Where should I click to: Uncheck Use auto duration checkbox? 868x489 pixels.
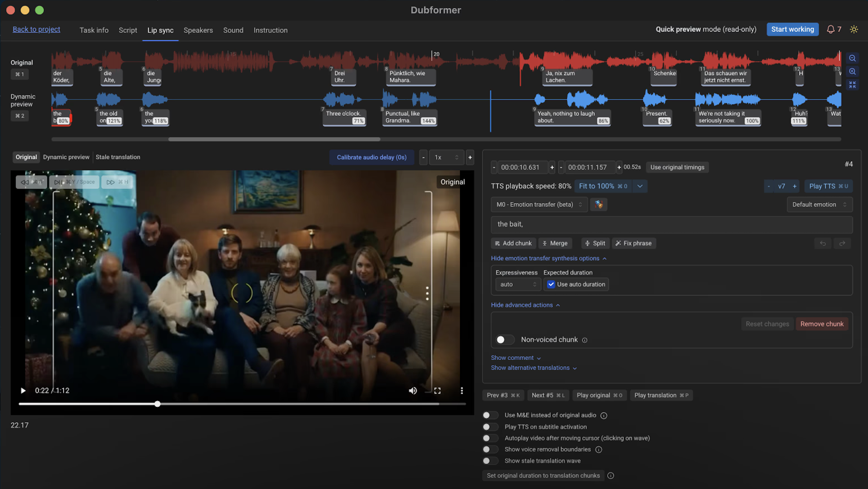(551, 284)
